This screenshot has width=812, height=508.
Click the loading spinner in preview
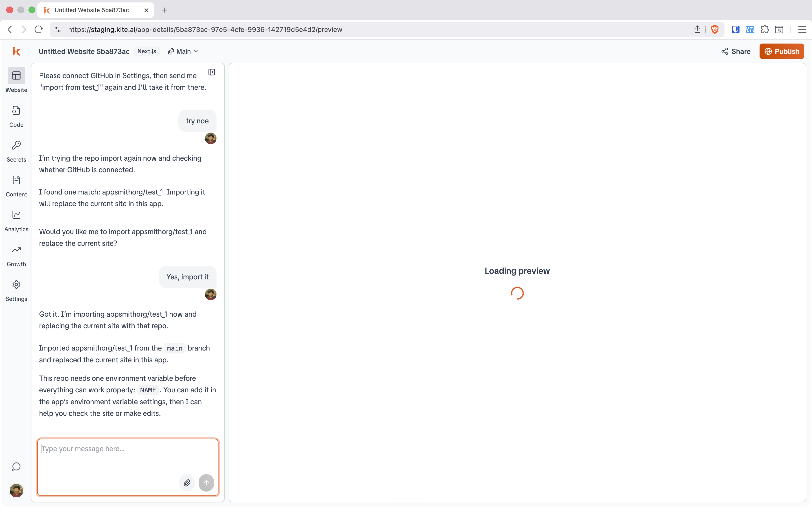click(517, 293)
